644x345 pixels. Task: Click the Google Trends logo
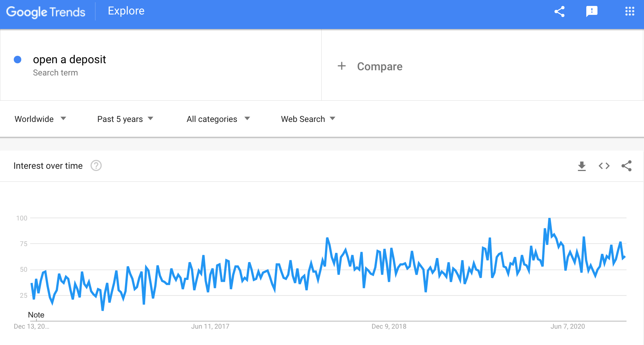(46, 12)
